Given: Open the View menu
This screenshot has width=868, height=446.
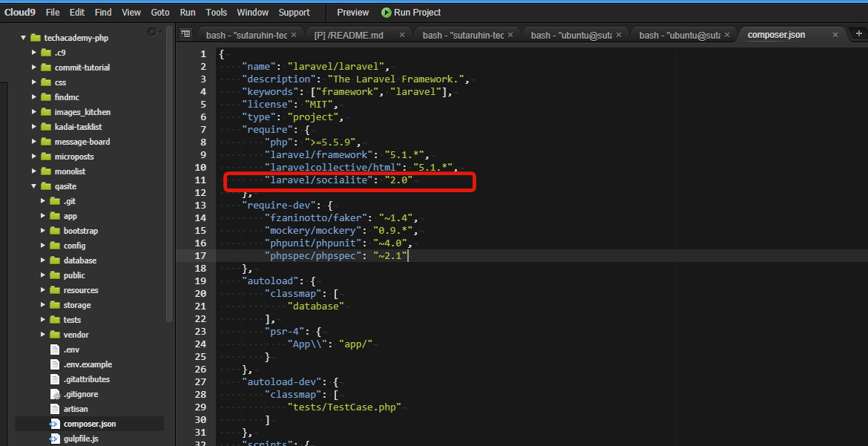Looking at the screenshot, I should click(131, 12).
